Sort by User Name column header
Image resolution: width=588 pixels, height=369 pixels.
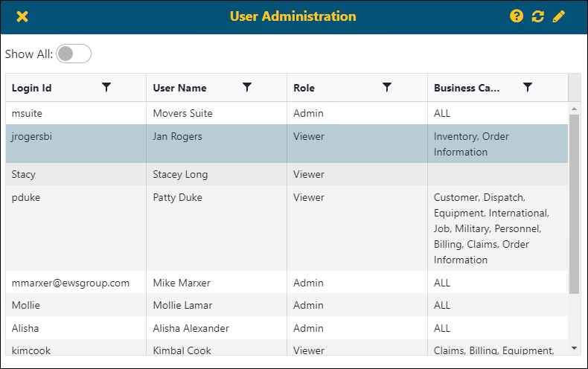click(179, 88)
